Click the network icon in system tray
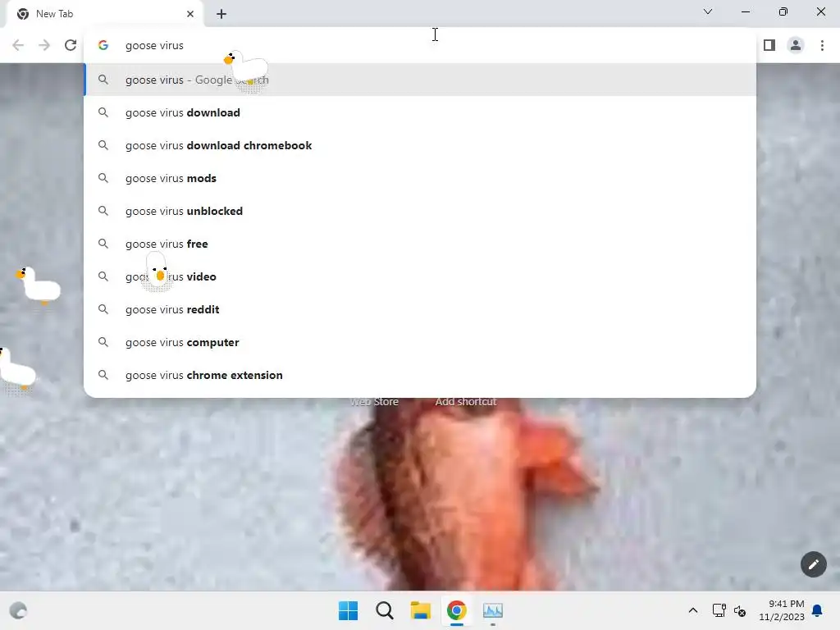Viewport: 840px width, 630px height. click(719, 610)
